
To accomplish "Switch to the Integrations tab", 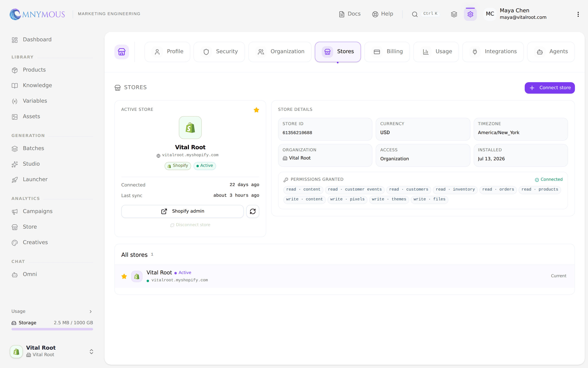I will (493, 52).
